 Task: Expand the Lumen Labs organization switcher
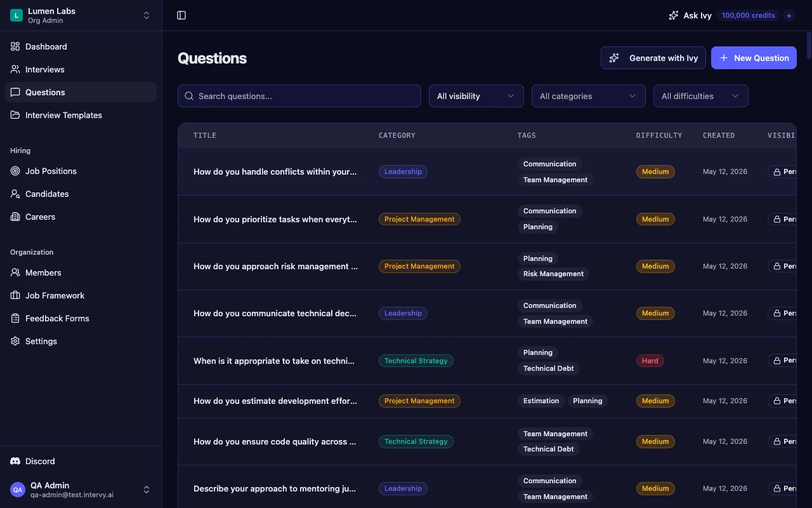point(147,15)
